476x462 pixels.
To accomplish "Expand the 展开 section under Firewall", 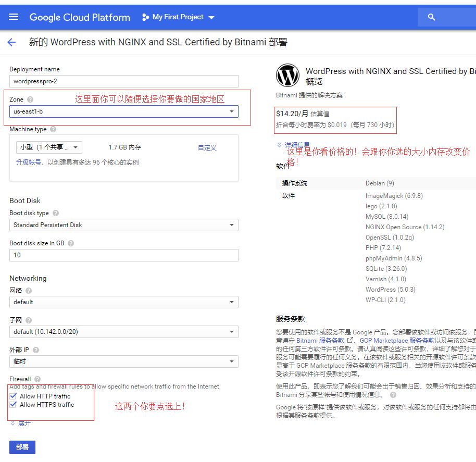I will tap(21, 423).
